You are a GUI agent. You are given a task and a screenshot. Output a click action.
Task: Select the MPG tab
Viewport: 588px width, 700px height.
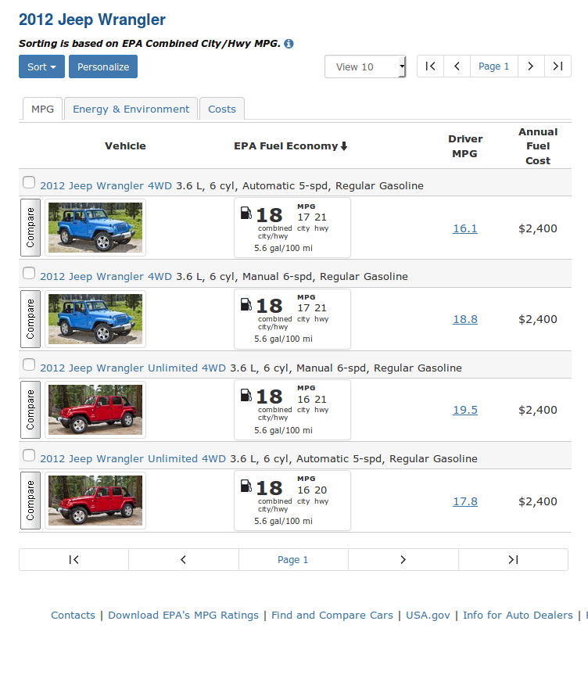click(42, 109)
